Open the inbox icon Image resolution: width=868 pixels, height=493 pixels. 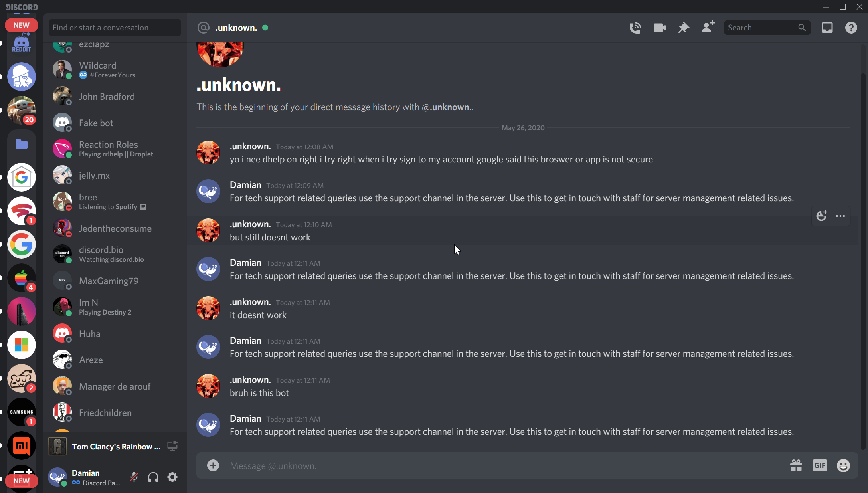click(827, 28)
